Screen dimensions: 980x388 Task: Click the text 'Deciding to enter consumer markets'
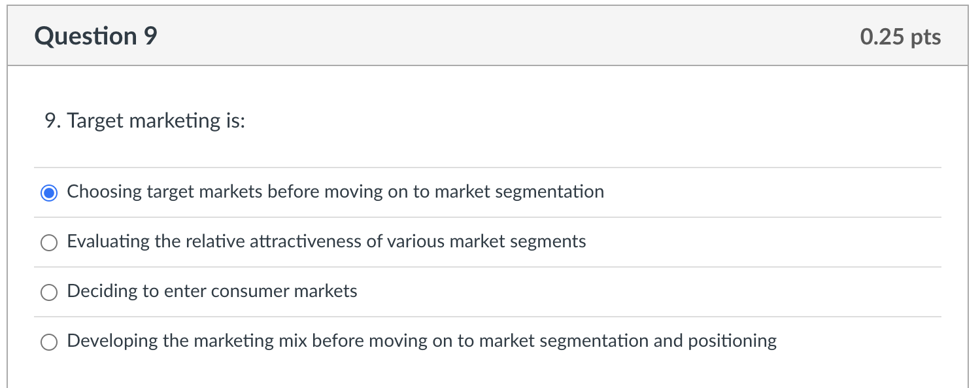(212, 292)
